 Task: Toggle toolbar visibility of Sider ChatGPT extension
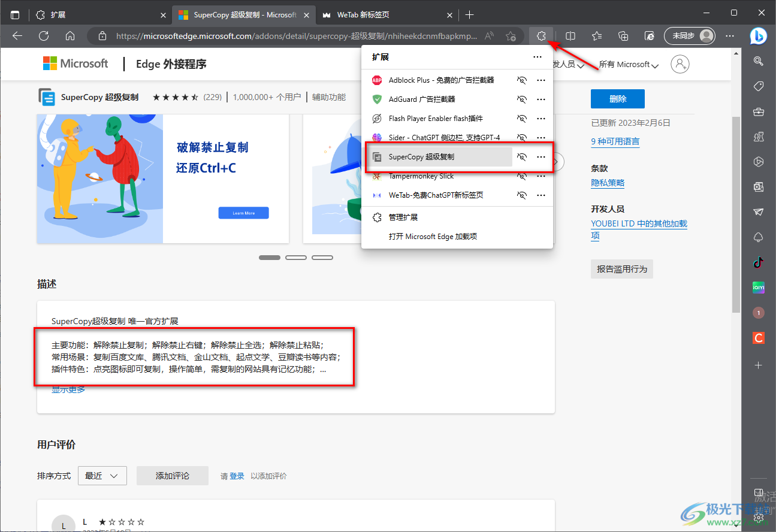pyautogui.click(x=522, y=137)
